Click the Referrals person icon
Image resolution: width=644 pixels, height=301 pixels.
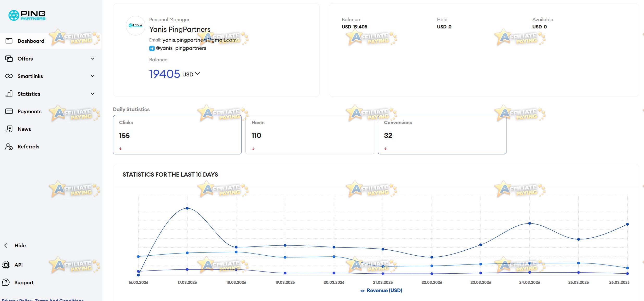point(9,147)
